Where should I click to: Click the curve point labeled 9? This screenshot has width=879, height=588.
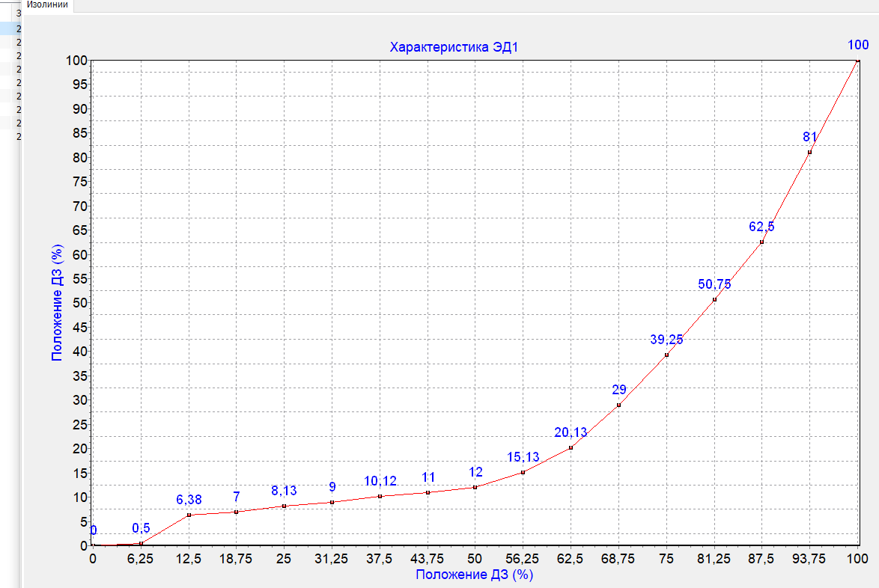tap(332, 502)
